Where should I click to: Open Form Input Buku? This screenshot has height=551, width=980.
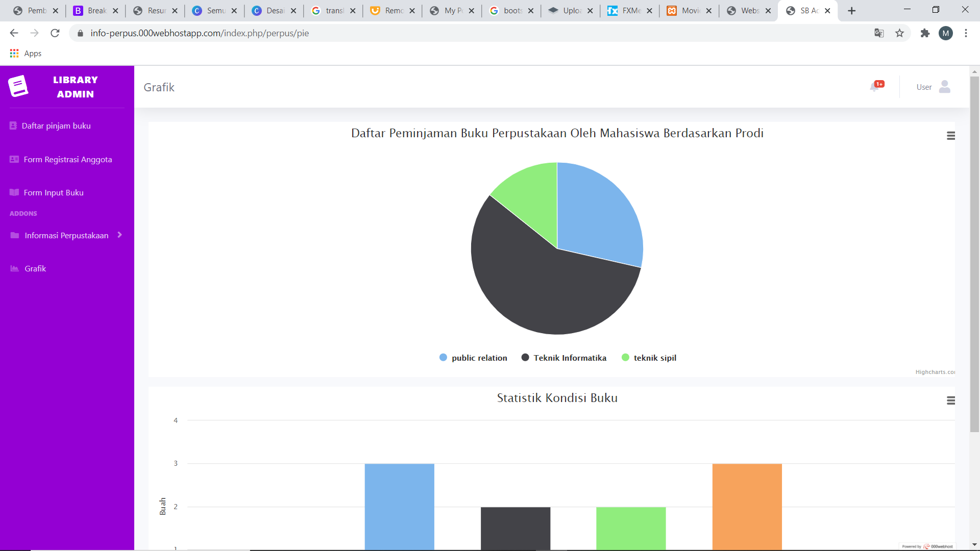[54, 192]
